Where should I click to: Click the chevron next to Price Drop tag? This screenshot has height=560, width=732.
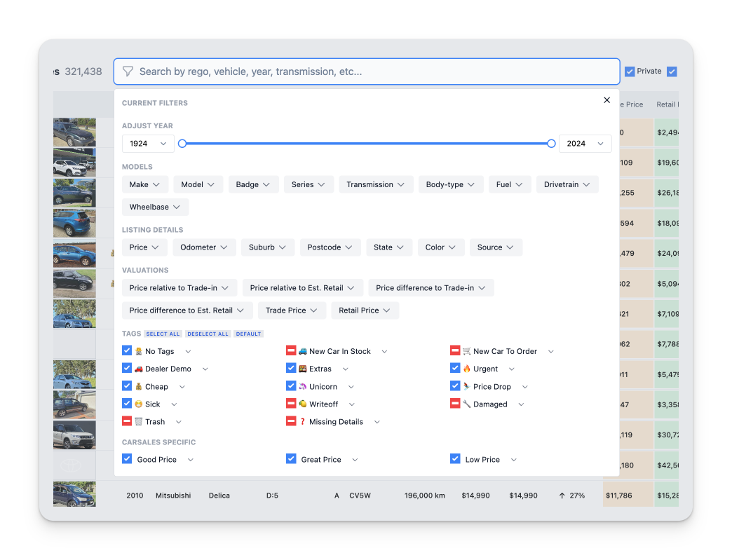[525, 387]
